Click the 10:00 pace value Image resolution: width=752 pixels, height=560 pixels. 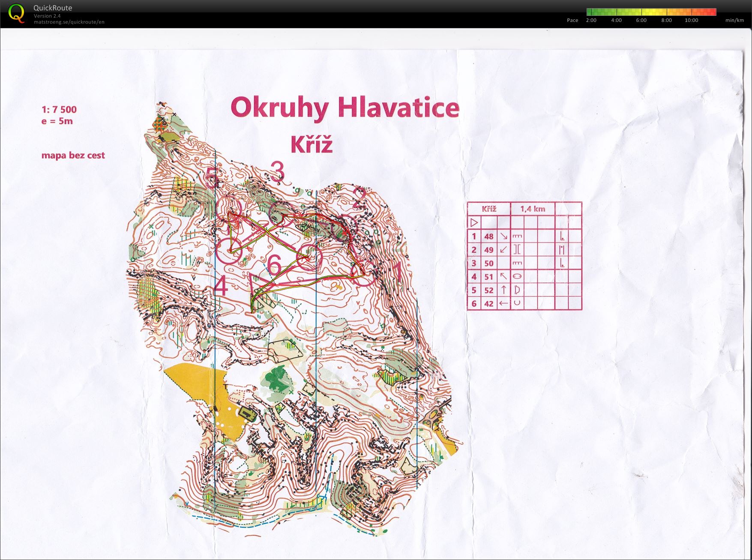tap(692, 20)
